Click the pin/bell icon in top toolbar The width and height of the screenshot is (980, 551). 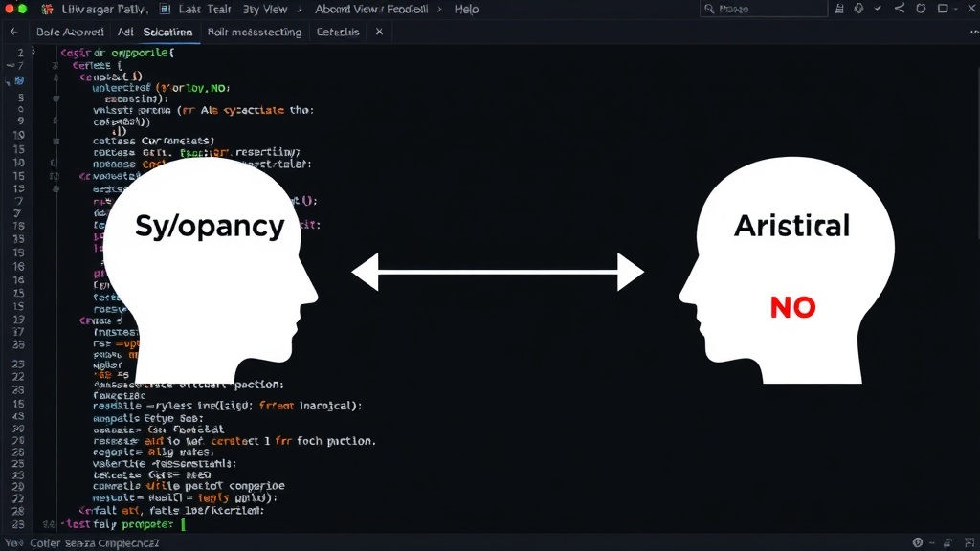[858, 9]
